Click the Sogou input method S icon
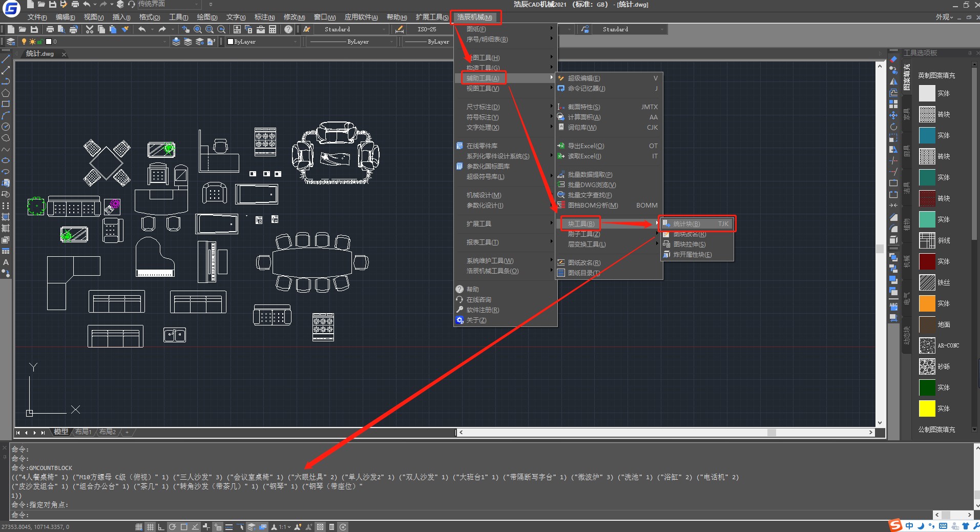 point(895,525)
